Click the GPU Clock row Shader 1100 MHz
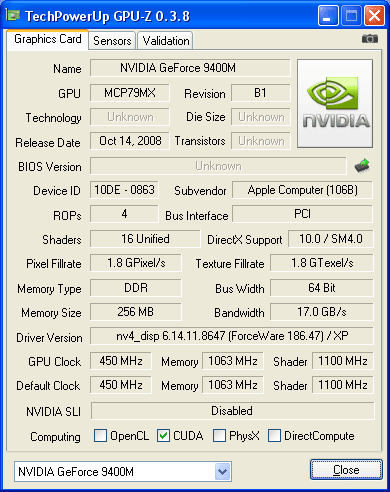The image size is (390, 492). pos(343,361)
